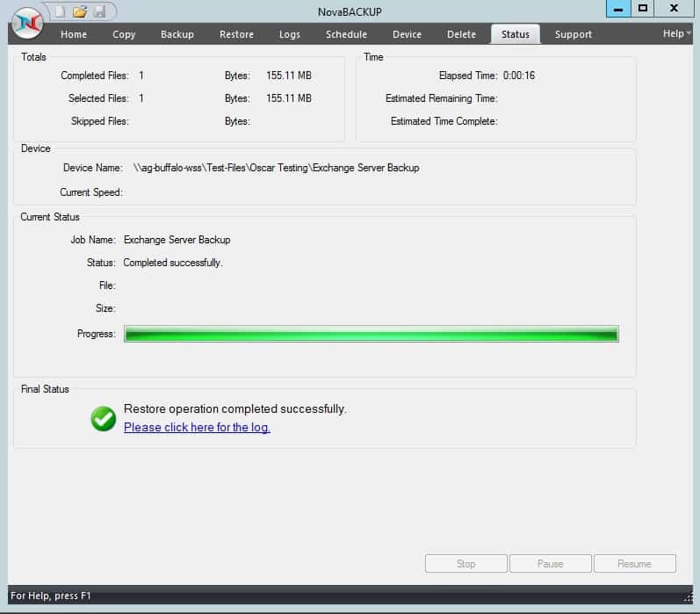Click the Resume button
Screen dimensions: 700x614
(x=634, y=564)
